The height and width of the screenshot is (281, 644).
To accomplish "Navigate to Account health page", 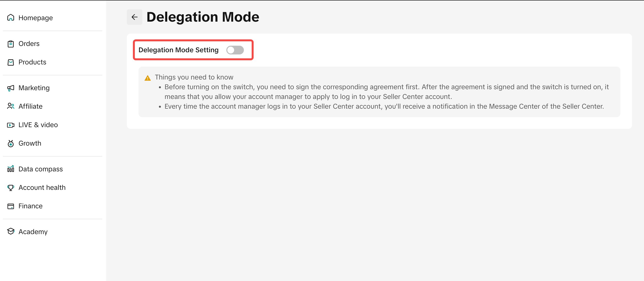I will pos(42,188).
